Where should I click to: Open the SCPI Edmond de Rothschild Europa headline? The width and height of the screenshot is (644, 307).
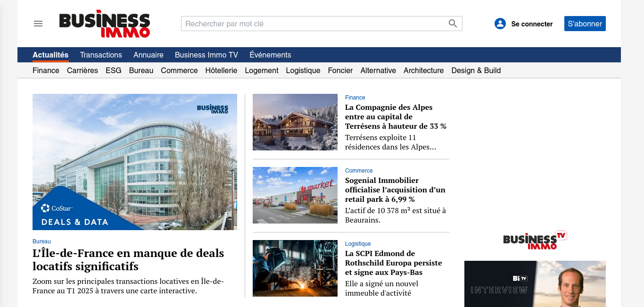(394, 263)
